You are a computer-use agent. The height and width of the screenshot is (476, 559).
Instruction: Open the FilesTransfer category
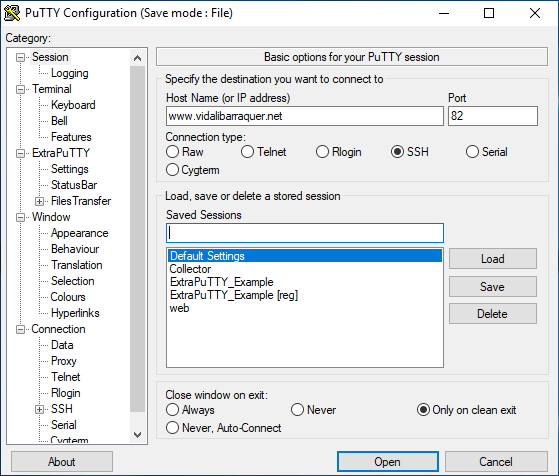point(81,201)
